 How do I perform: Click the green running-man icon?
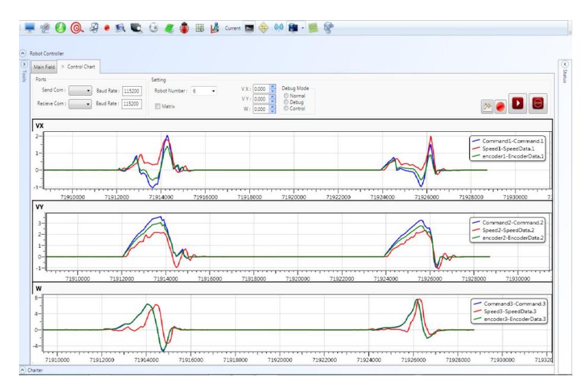coord(61,28)
